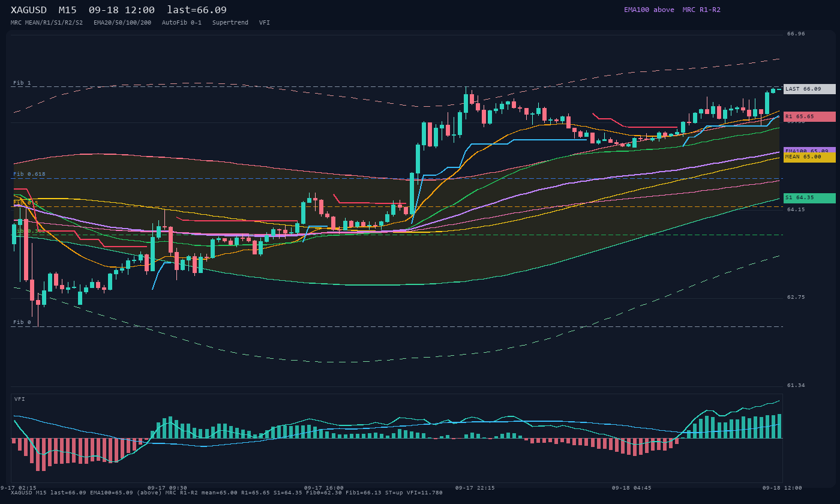Click the purple EMA100 65.09 price tag
Viewport: 840px width, 504px height.
[809, 150]
